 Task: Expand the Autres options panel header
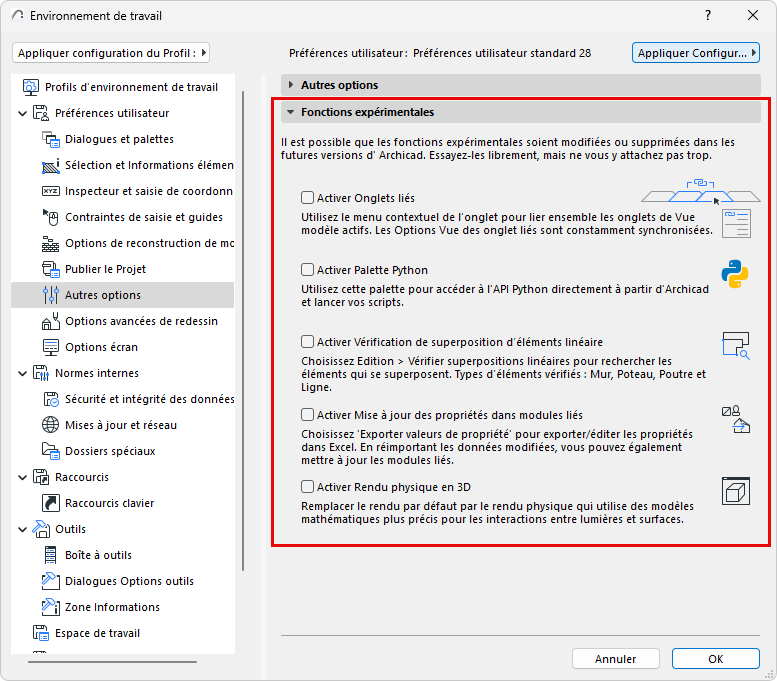click(521, 85)
